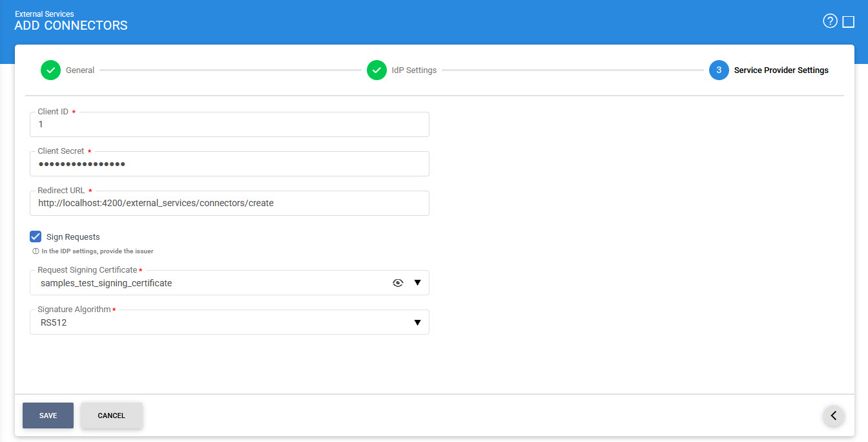Click the General step green checkmark

[50, 70]
